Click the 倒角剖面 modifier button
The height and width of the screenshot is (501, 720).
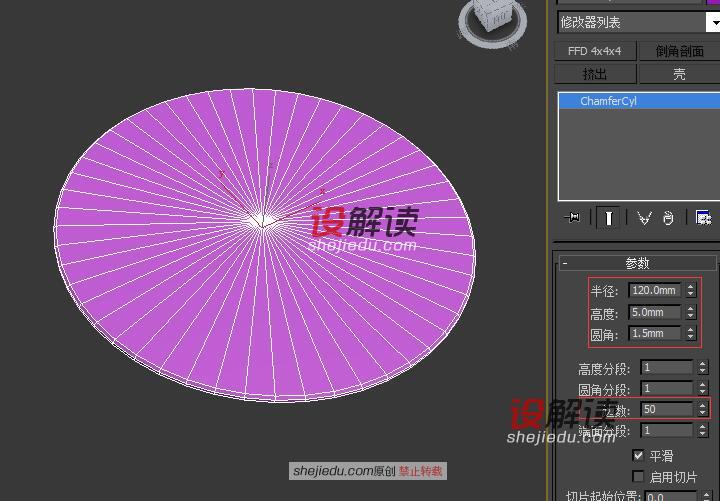[x=679, y=51]
